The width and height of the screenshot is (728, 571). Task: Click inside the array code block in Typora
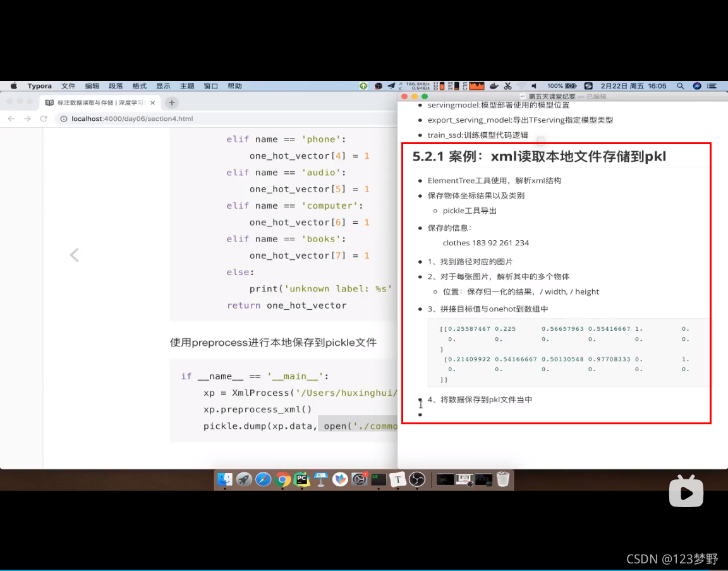(x=568, y=353)
